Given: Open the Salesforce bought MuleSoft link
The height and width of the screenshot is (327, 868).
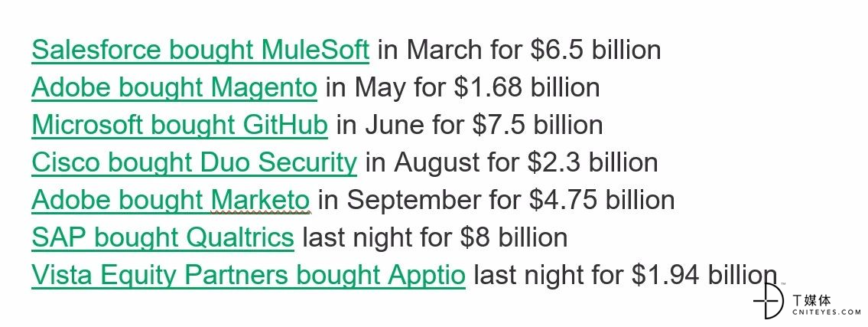Looking at the screenshot, I should (200, 51).
